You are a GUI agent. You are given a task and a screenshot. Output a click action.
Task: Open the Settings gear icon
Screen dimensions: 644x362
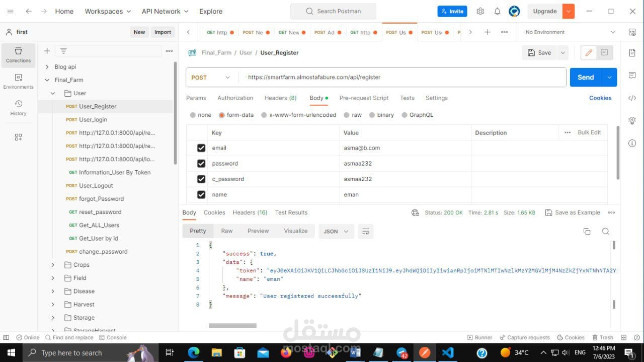coord(480,11)
